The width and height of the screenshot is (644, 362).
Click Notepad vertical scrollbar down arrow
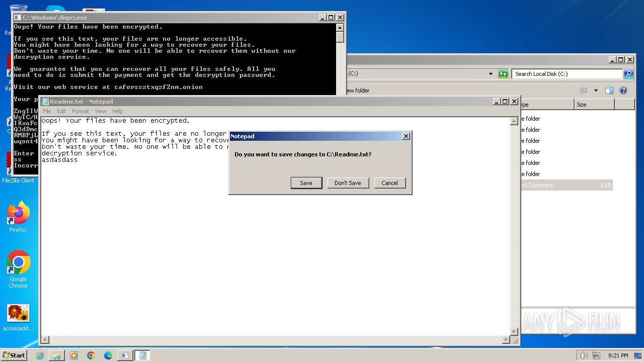pos(514,331)
